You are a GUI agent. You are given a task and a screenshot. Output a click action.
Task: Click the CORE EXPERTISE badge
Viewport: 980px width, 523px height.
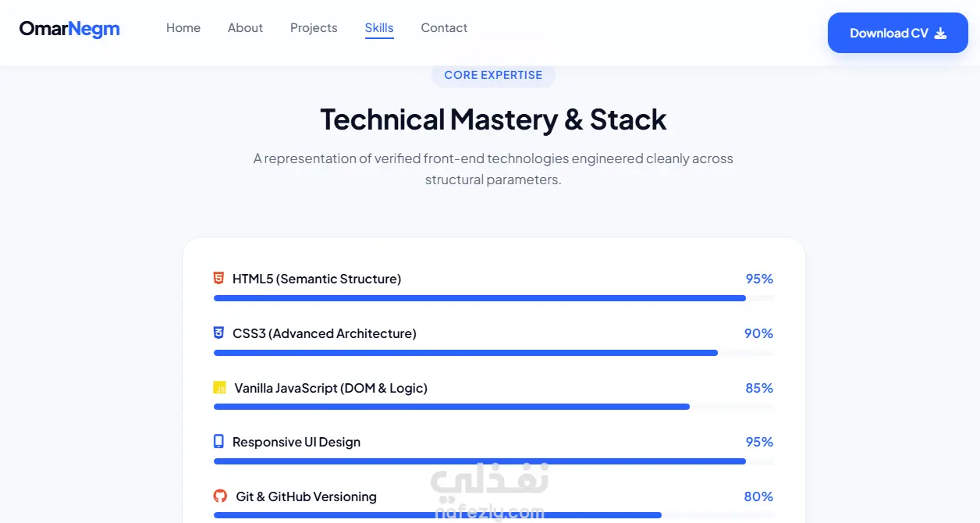(493, 75)
